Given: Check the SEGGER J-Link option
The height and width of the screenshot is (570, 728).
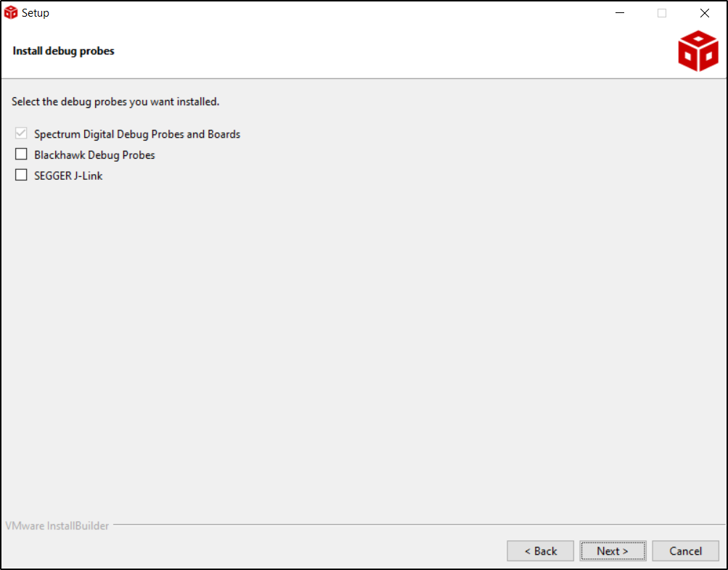Looking at the screenshot, I should coord(20,174).
